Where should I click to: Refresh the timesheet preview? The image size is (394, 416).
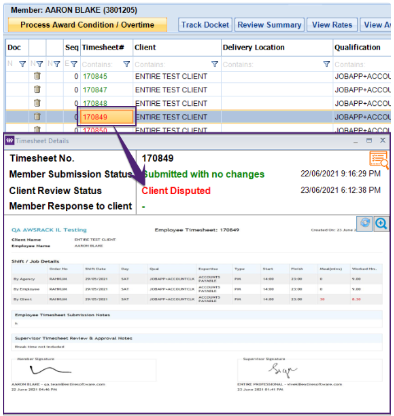point(365,223)
